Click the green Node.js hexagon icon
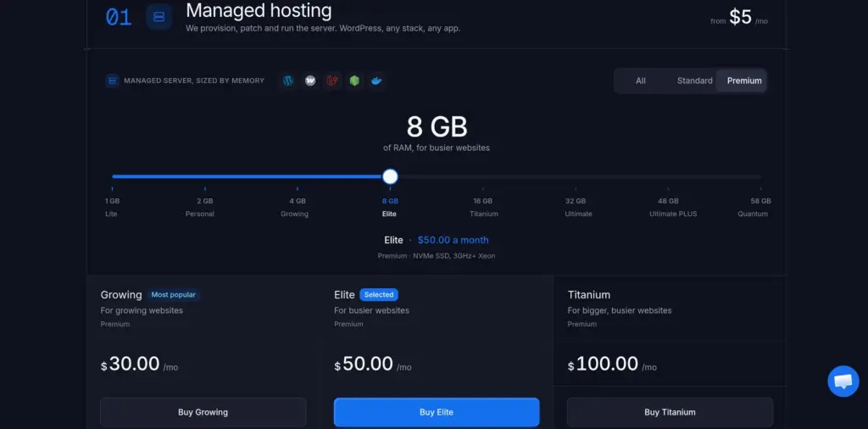 (x=354, y=81)
